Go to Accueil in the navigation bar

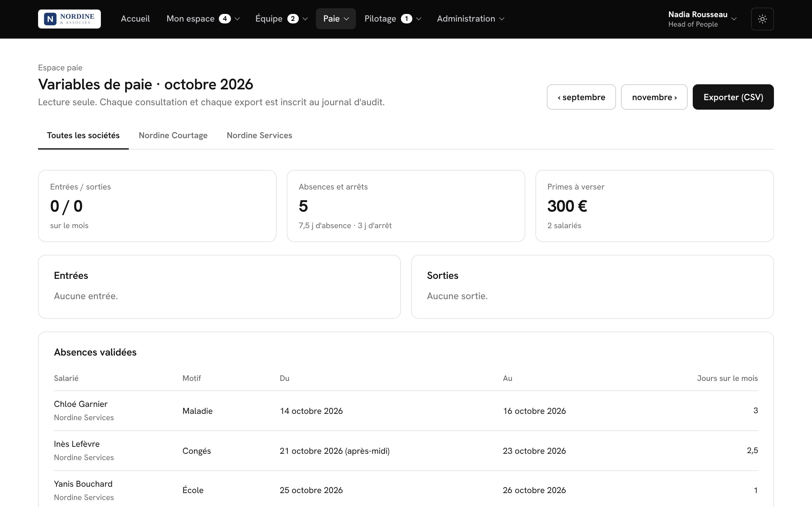[x=135, y=19]
